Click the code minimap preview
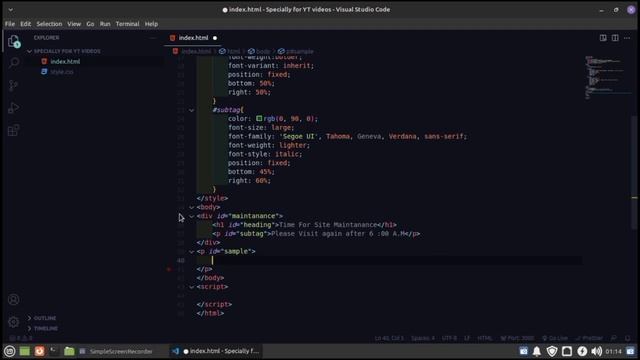 (x=606, y=78)
